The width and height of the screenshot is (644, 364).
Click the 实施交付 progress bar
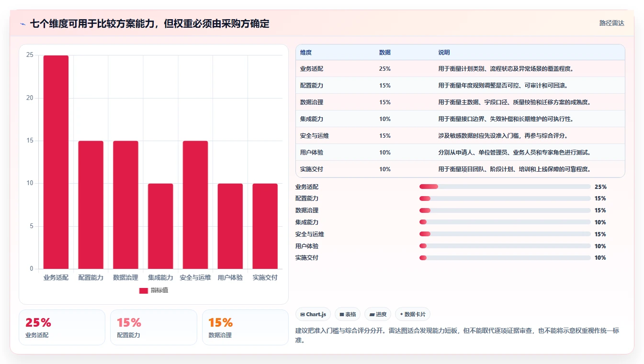point(505,258)
